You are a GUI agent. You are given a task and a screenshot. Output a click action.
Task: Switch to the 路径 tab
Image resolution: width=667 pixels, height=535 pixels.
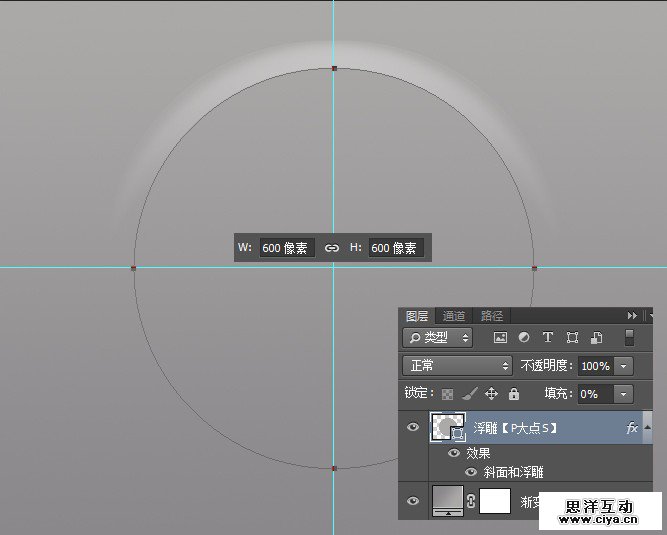point(491,316)
